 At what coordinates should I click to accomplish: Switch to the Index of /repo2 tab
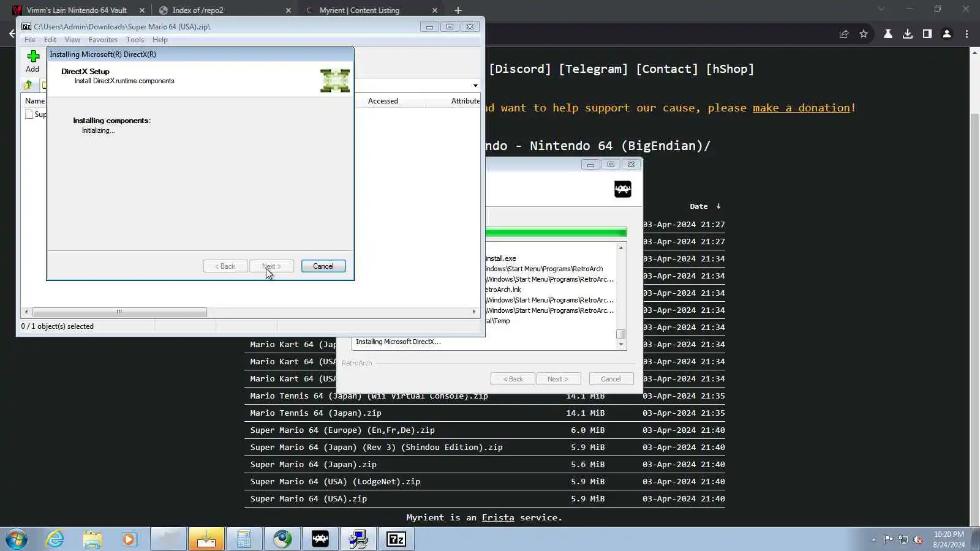coord(224,10)
